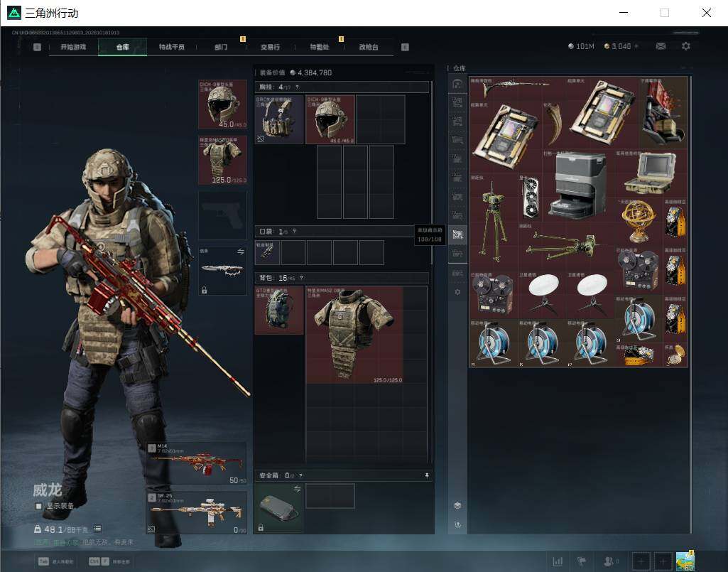Toggle the 显示装备 checkbox
Image resolution: width=728 pixels, height=572 pixels.
tap(38, 506)
